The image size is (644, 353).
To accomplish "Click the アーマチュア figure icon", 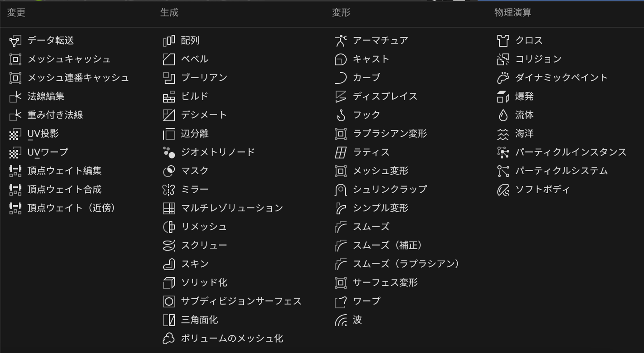I will [x=341, y=41].
